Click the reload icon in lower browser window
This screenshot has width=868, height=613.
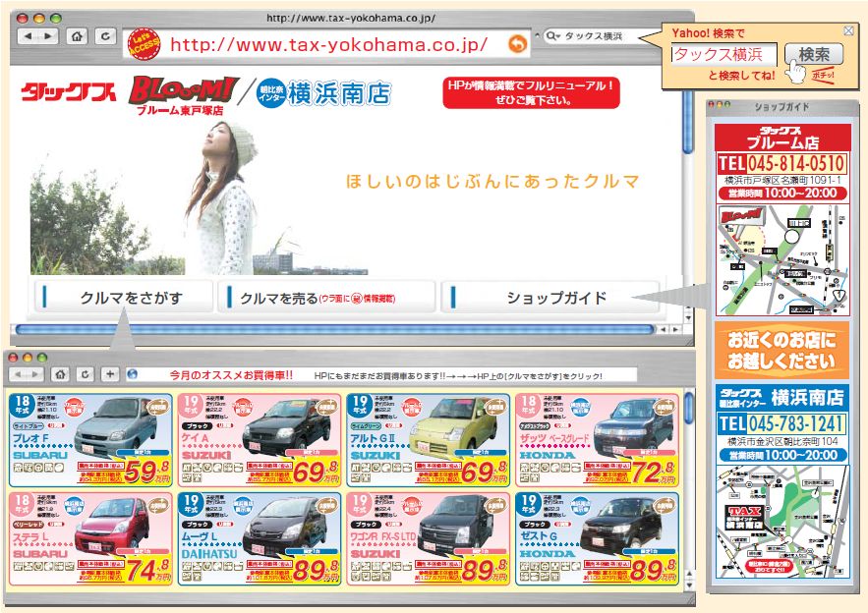click(x=86, y=374)
